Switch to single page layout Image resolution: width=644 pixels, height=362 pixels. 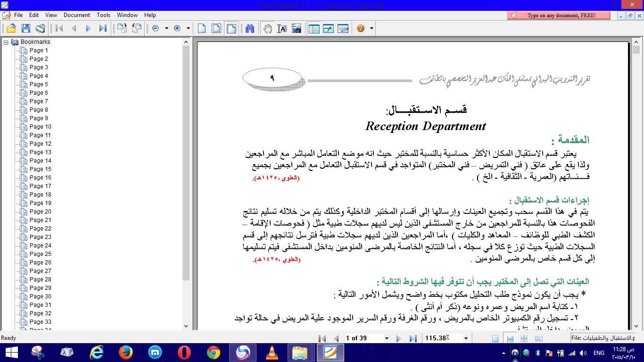pyautogui.click(x=495, y=338)
